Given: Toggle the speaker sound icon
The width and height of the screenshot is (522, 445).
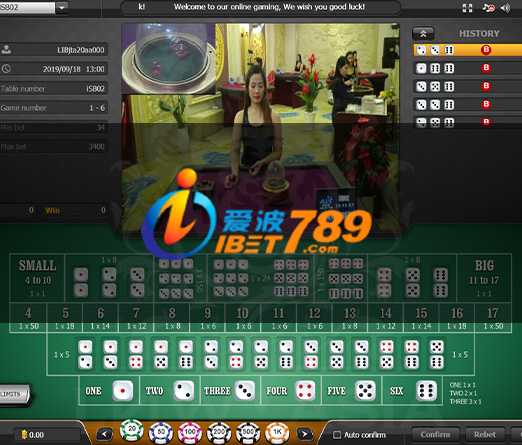Looking at the screenshot, I should (x=505, y=8).
